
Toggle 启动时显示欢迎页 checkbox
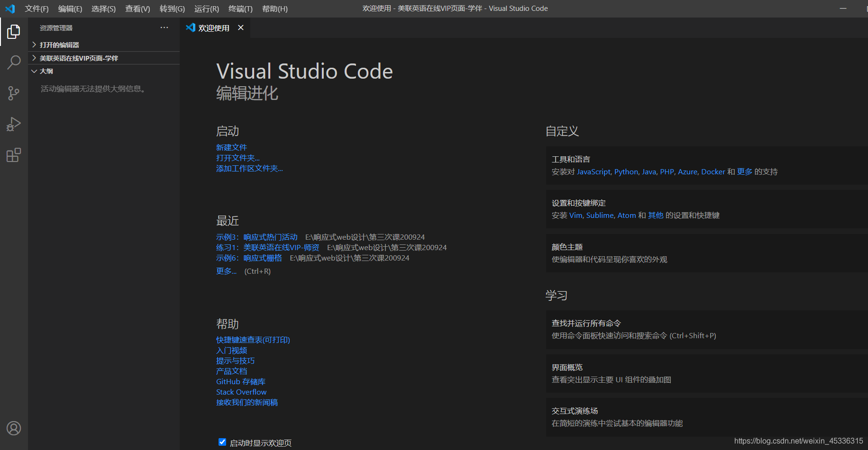coord(222,442)
